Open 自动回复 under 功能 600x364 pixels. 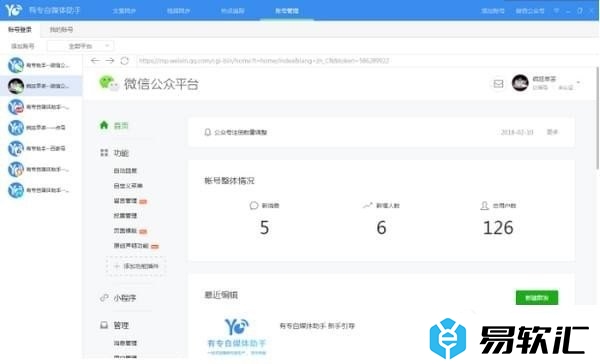[x=125, y=171]
